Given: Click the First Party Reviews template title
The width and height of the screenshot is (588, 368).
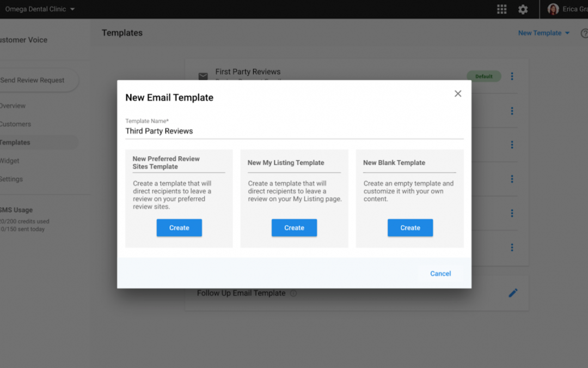Looking at the screenshot, I should click(x=248, y=71).
